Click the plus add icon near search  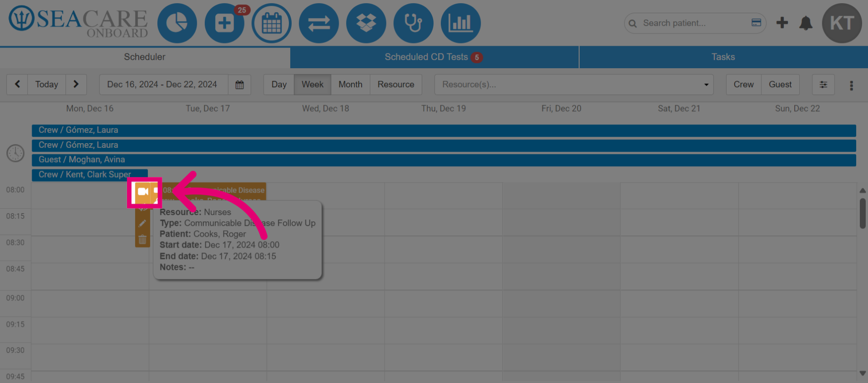(782, 23)
